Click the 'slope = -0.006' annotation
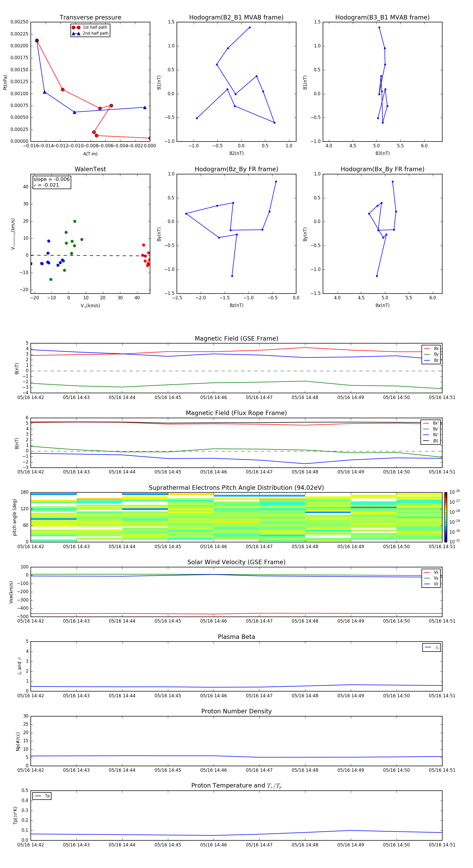This screenshot has height=868, width=473. point(52,179)
